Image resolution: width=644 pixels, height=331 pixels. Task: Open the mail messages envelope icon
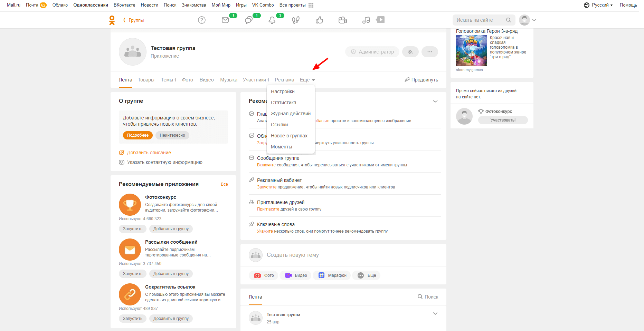tap(225, 20)
